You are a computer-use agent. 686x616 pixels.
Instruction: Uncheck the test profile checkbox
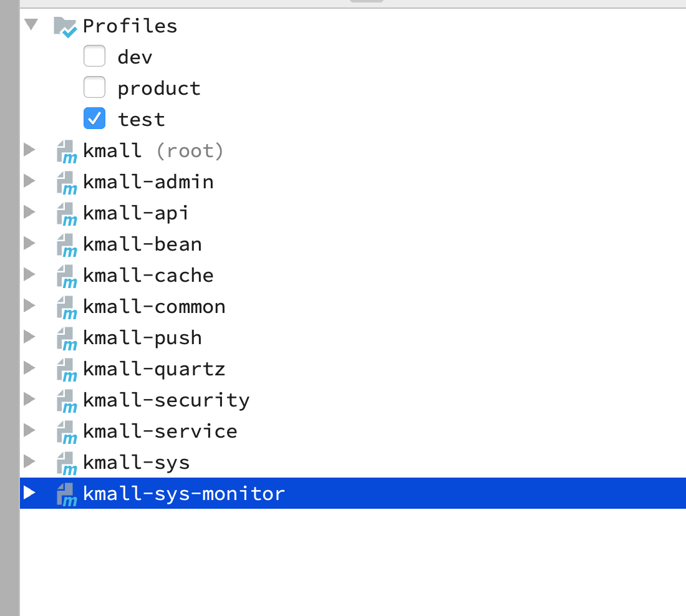tap(95, 118)
